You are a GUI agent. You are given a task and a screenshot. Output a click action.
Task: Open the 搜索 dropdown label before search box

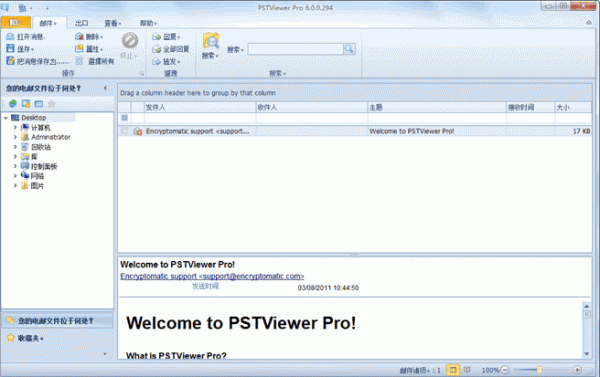235,49
